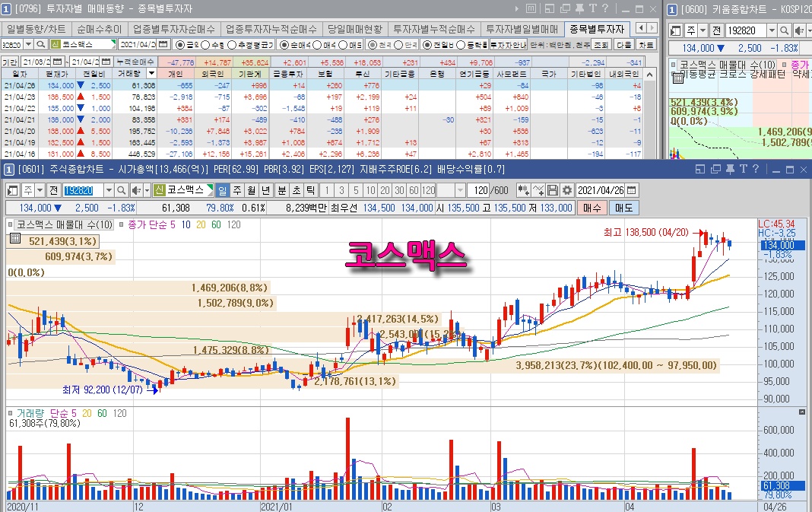Viewport: 812px width, 512px height.
Task: Pin the stock chart window 0601
Action: pyautogui.click(x=730, y=170)
